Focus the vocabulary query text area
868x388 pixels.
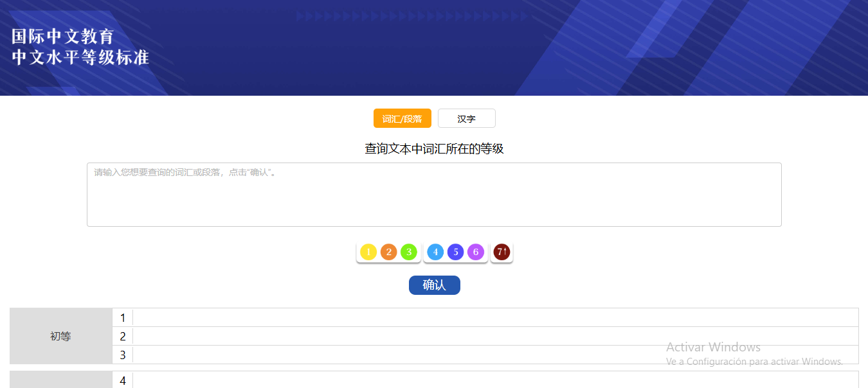(x=434, y=195)
